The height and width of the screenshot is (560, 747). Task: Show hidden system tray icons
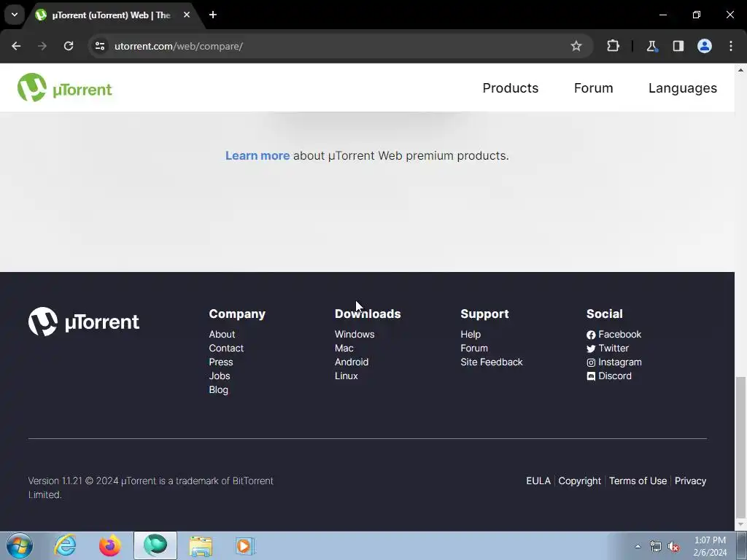pyautogui.click(x=638, y=546)
